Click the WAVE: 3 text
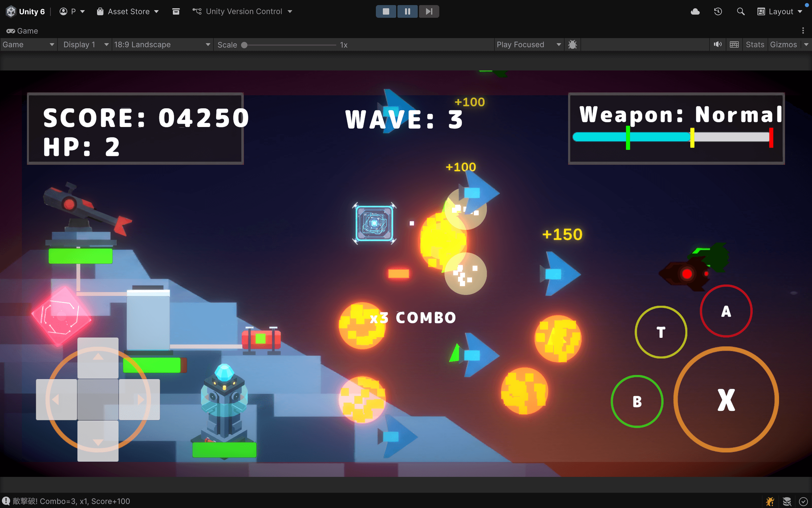This screenshot has width=812, height=508. click(x=404, y=119)
